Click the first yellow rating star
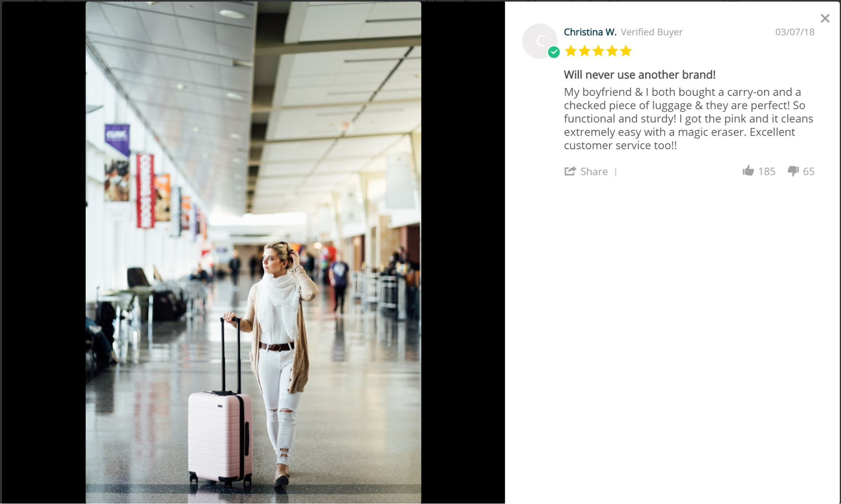The width and height of the screenshot is (841, 504). pos(571,51)
